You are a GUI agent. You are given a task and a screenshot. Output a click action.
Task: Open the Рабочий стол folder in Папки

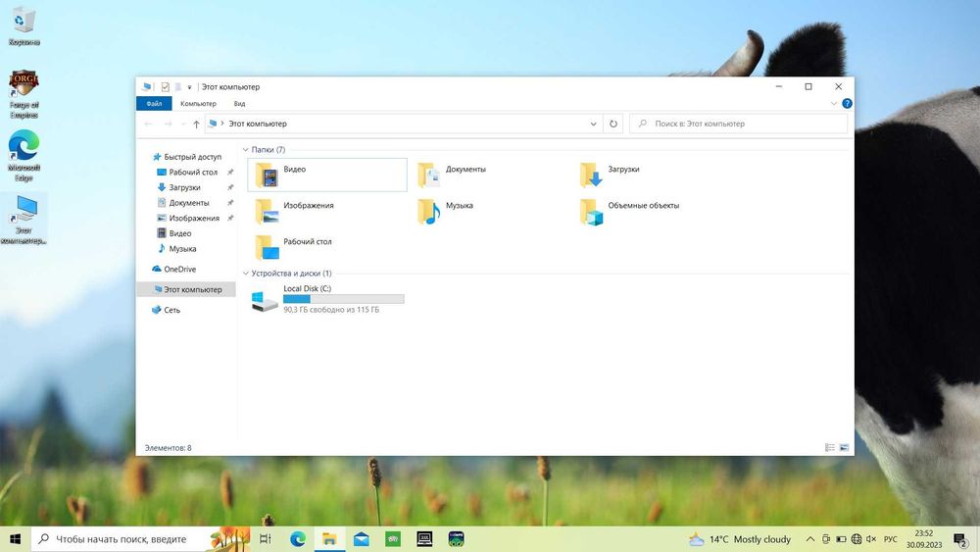click(293, 247)
